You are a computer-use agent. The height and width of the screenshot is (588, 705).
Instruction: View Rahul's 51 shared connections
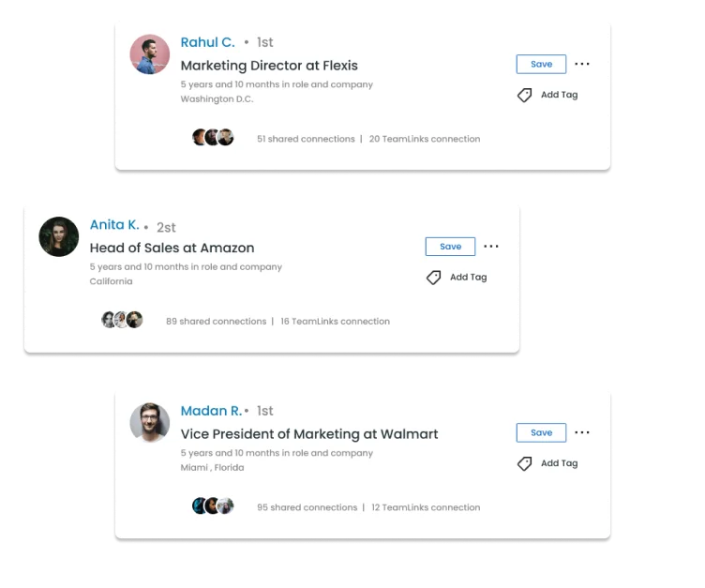[x=306, y=139]
